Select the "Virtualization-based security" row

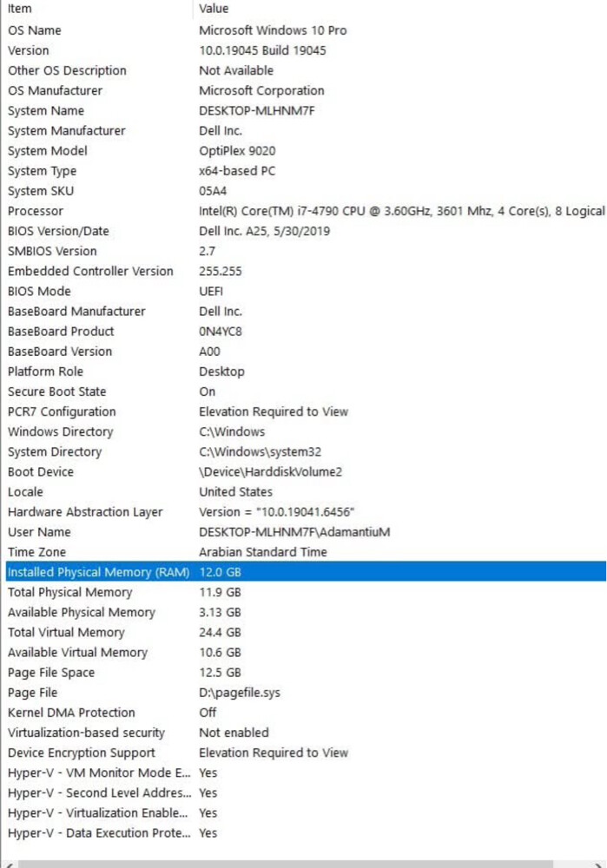pyautogui.click(x=306, y=733)
